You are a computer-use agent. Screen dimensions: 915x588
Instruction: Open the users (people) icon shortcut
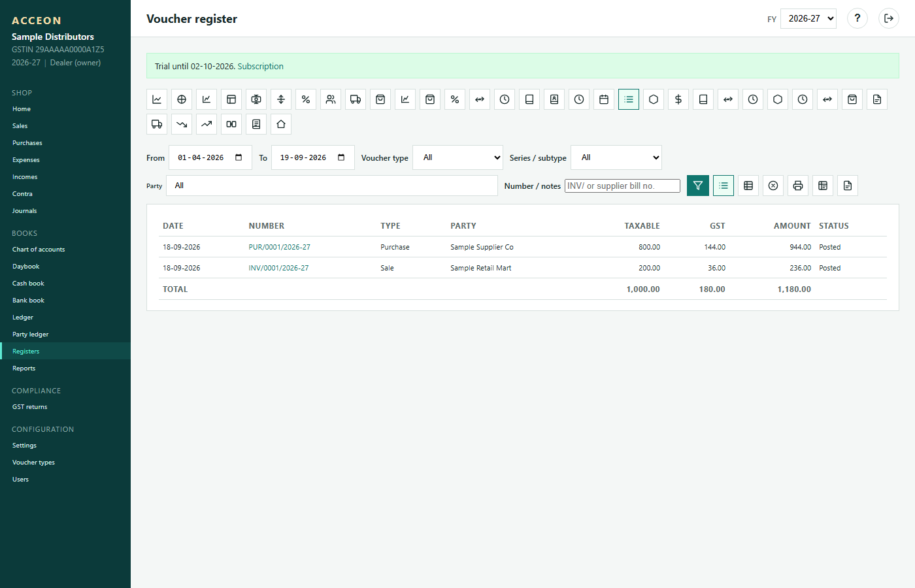331,99
